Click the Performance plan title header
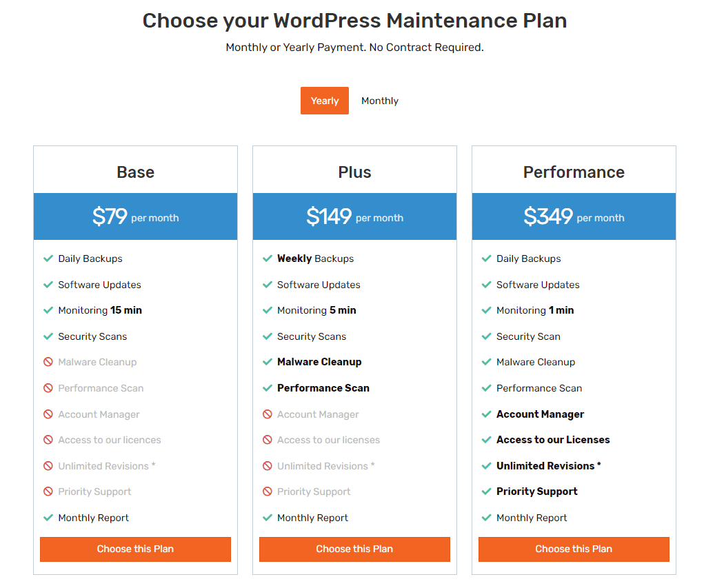Viewport: 715px width, 588px height. pyautogui.click(x=573, y=172)
